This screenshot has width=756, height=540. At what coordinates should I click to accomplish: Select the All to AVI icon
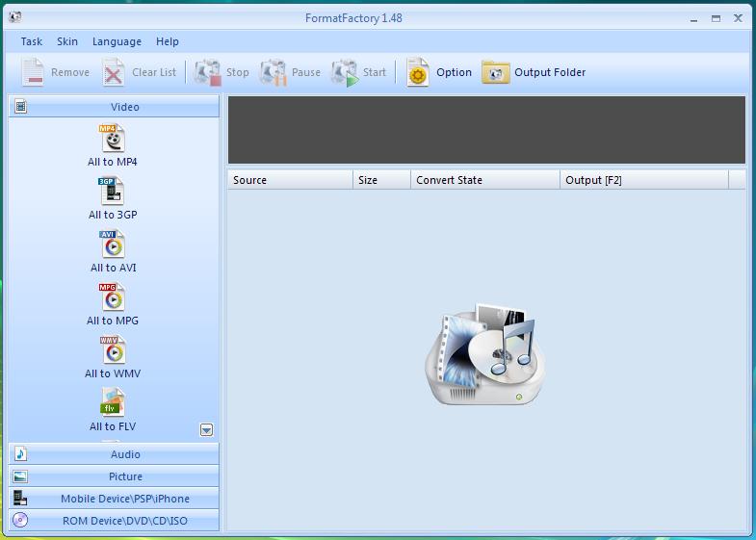113,244
